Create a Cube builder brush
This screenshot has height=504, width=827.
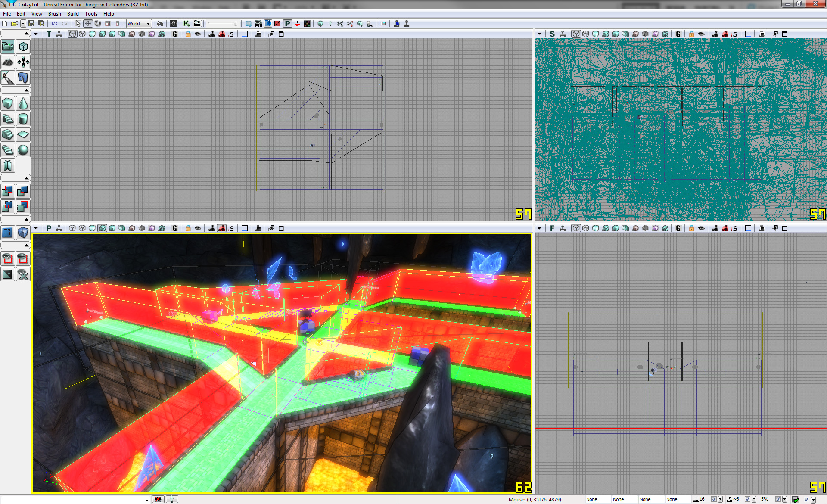click(8, 103)
